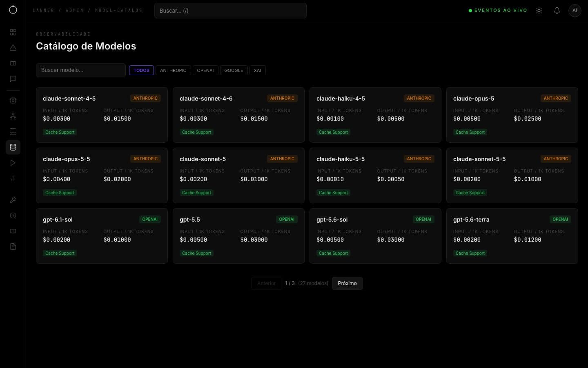Click ANTHROPIC badge on claude-opus-5 card

(556, 98)
